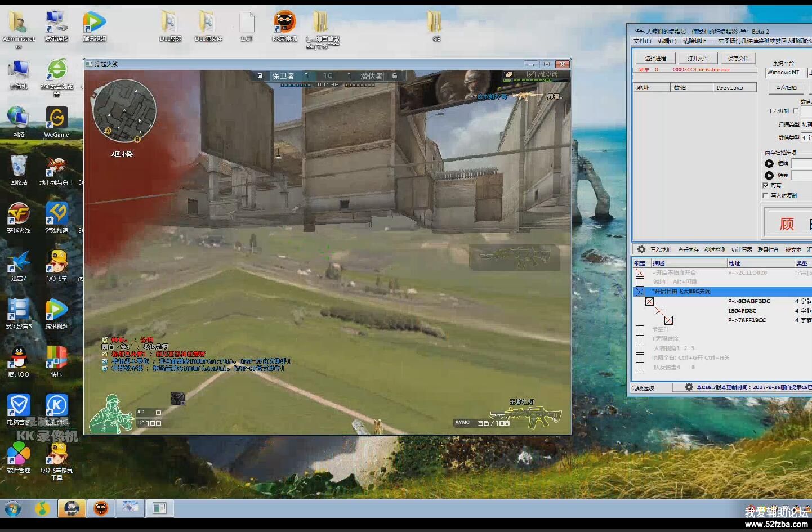Open the QQ飞车 desktop shortcut
The image size is (812, 532).
(56, 265)
